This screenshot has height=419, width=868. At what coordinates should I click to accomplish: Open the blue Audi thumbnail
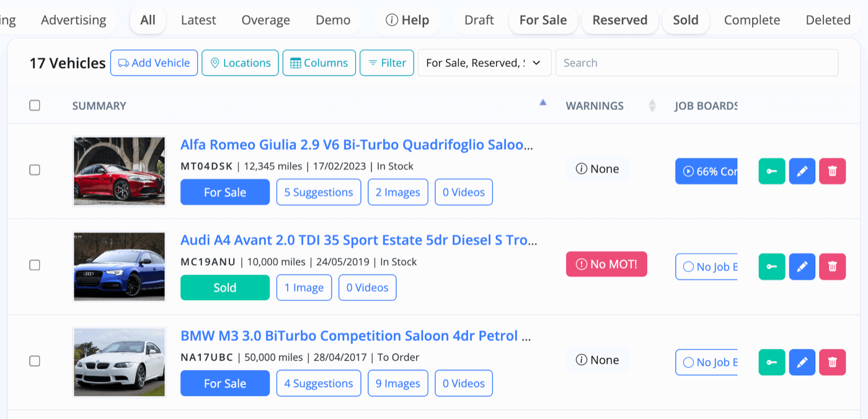119,267
